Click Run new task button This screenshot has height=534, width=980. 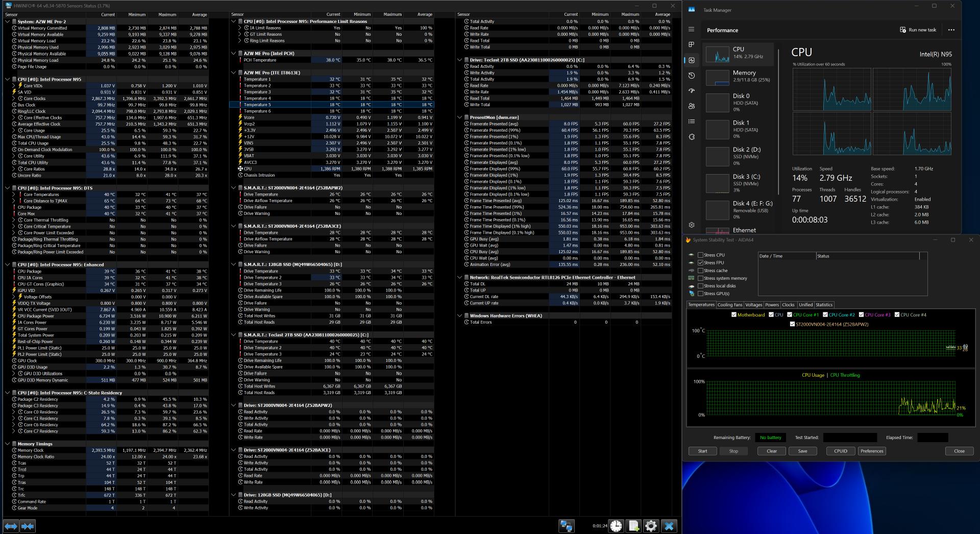[x=918, y=30]
